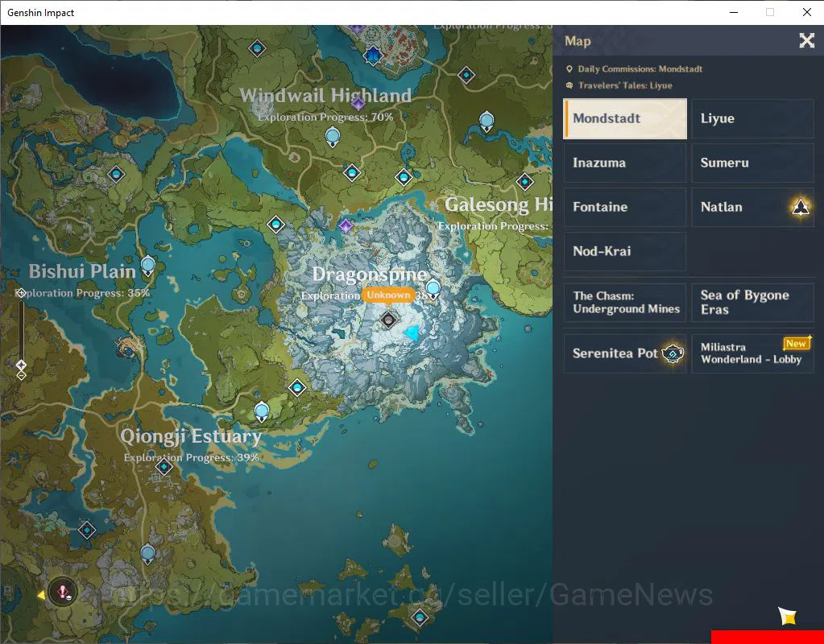Open the Sumeru region map
824x644 pixels.
[752, 163]
